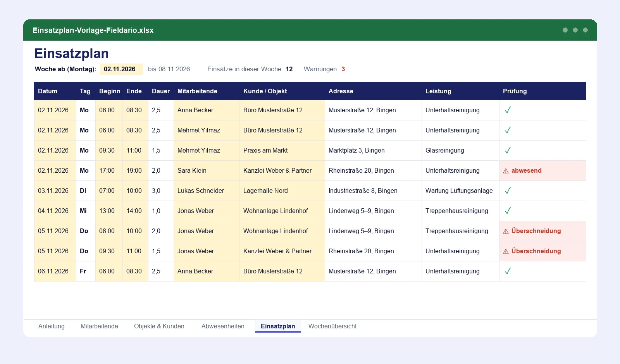
Task: Click the checkmark in the first Anna Becker row
Action: click(508, 110)
